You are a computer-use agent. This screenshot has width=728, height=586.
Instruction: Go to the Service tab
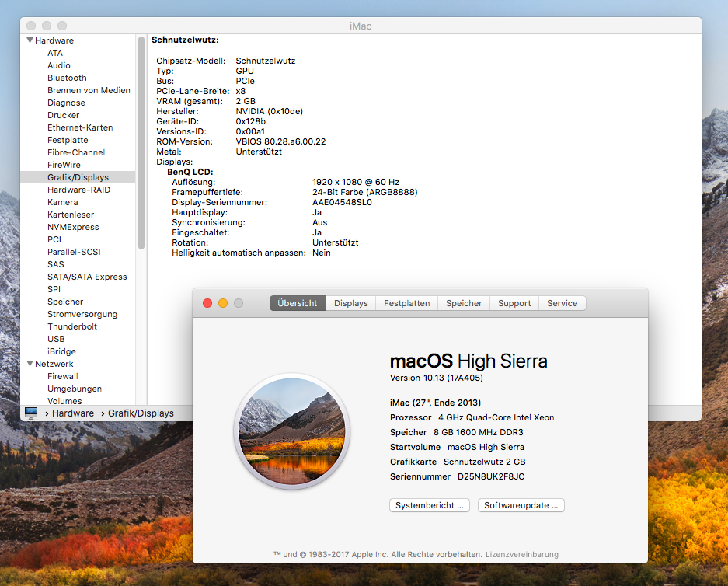(562, 303)
